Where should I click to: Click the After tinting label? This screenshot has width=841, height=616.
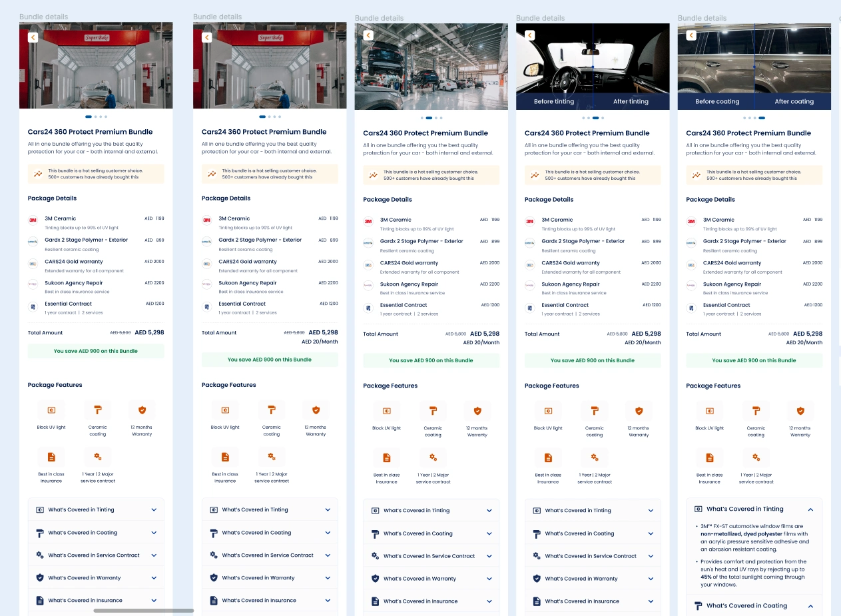click(631, 102)
